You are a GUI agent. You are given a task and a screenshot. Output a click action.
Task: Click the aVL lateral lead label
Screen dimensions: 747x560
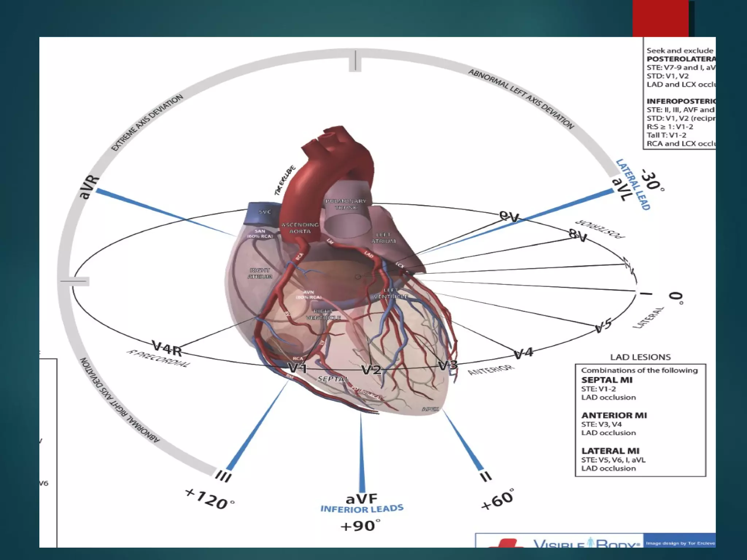[622, 190]
